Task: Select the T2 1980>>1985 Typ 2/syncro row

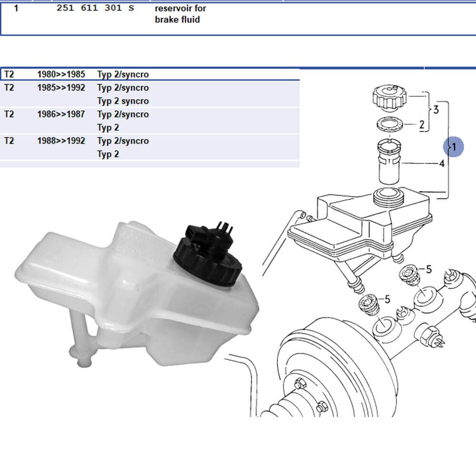Action: point(149,74)
